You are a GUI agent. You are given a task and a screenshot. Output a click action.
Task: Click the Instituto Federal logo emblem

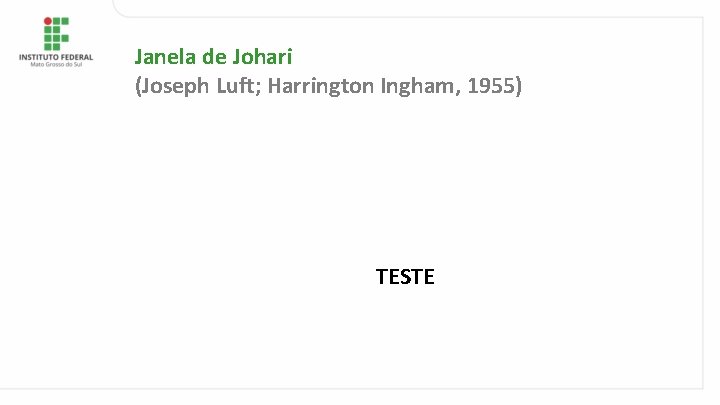tap(56, 33)
